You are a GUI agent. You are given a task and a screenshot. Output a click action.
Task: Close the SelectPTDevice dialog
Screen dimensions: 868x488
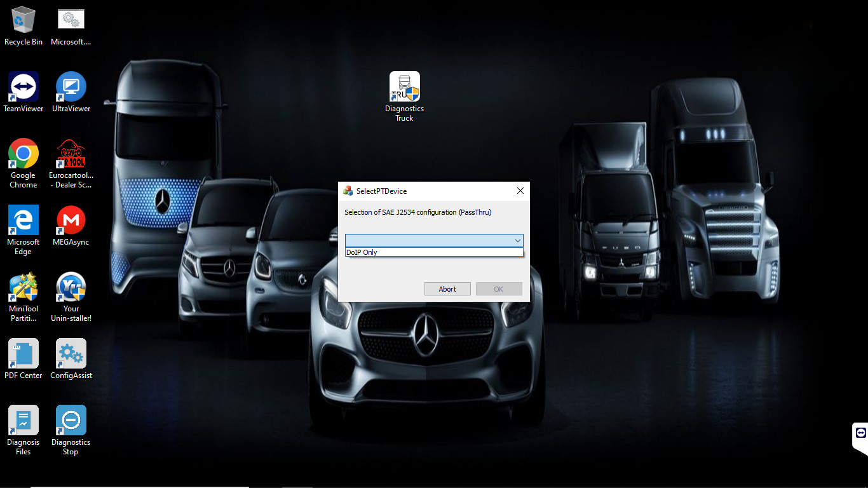point(520,191)
